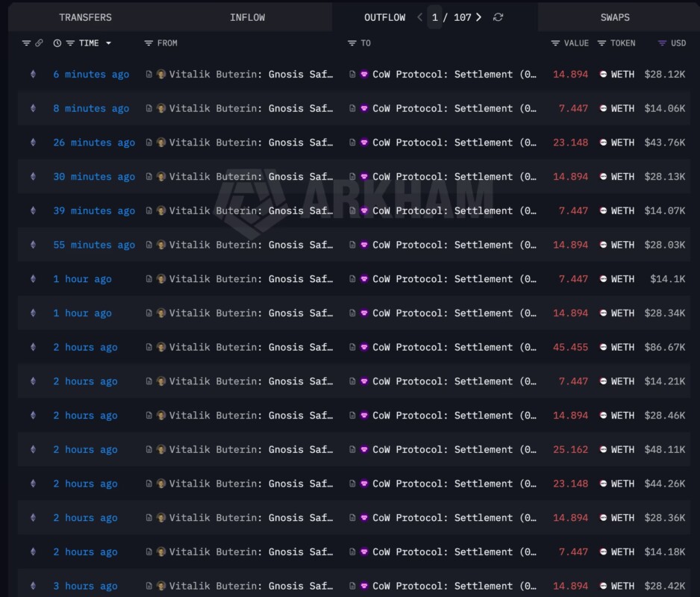Open the '6 minutes ago' transaction link
Screen dimensions: 700x597
point(91,75)
